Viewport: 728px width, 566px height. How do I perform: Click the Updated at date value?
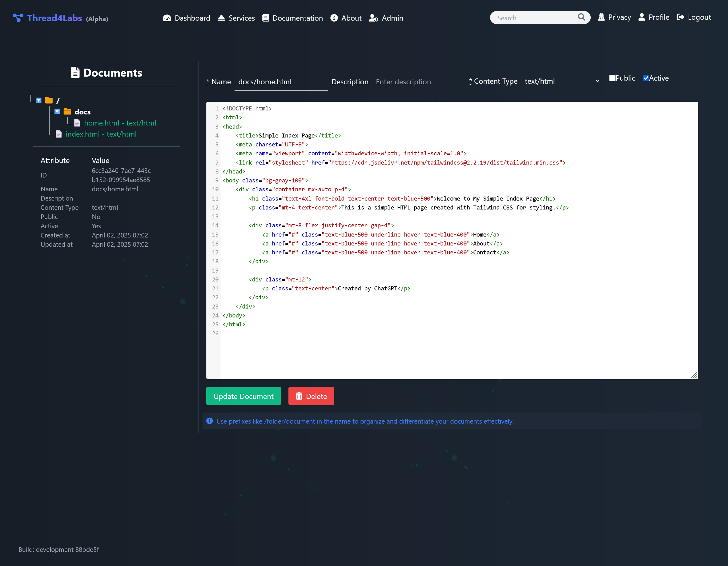[120, 245]
